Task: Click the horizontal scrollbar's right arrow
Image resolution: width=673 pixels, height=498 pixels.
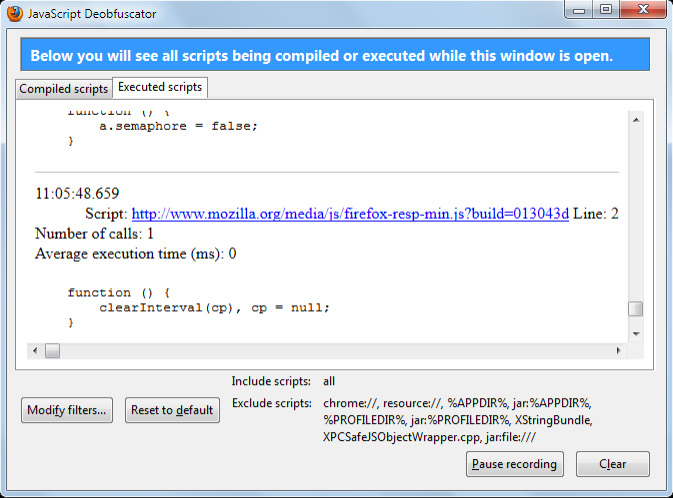Action: point(618,350)
